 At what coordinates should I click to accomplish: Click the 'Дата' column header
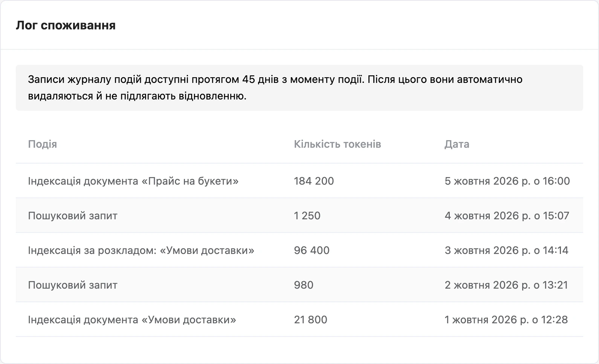click(457, 144)
